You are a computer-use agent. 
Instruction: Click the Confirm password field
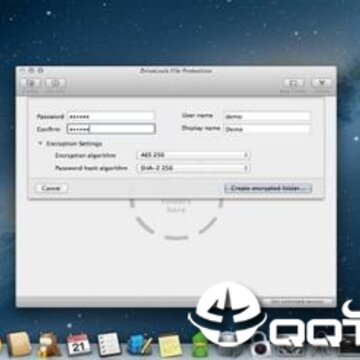(x=111, y=129)
